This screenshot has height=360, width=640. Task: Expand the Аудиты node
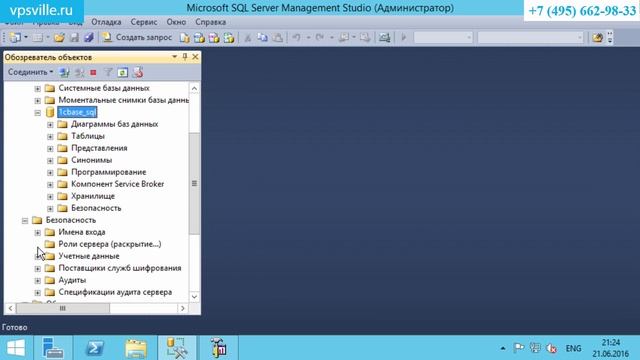click(x=38, y=281)
